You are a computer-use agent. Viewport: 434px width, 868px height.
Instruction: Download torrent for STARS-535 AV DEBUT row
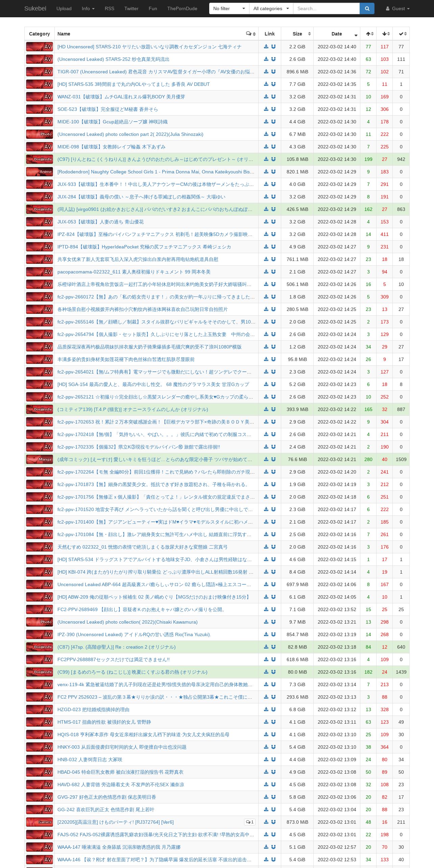coord(266,84)
